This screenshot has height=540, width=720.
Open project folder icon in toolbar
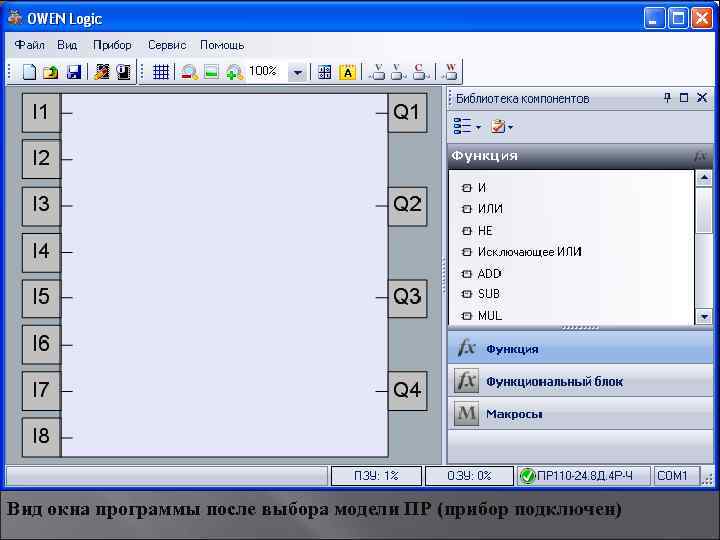click(51, 72)
